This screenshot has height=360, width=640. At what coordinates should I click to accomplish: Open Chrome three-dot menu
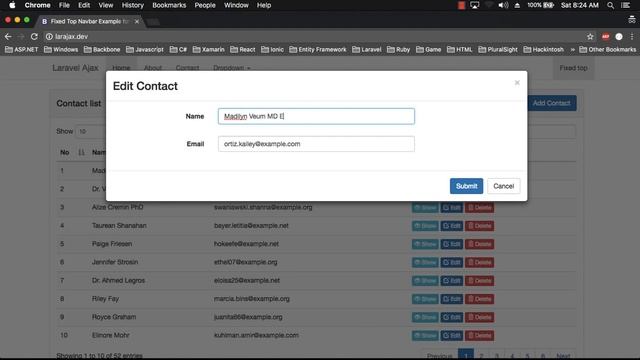point(632,37)
